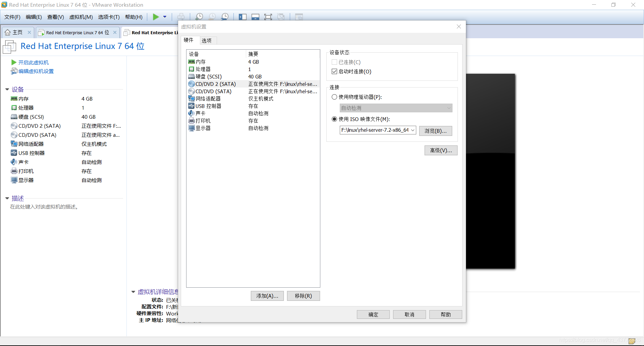Close the 主页 tab

pyautogui.click(x=29, y=33)
